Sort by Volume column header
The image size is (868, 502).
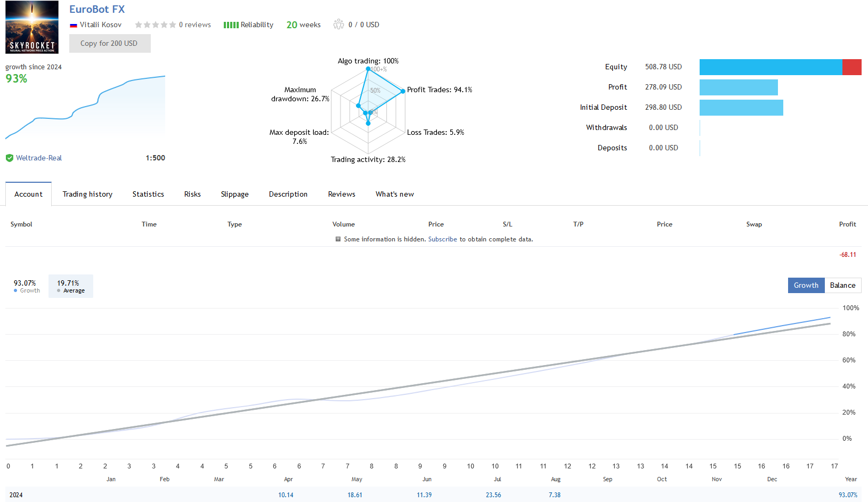point(344,224)
